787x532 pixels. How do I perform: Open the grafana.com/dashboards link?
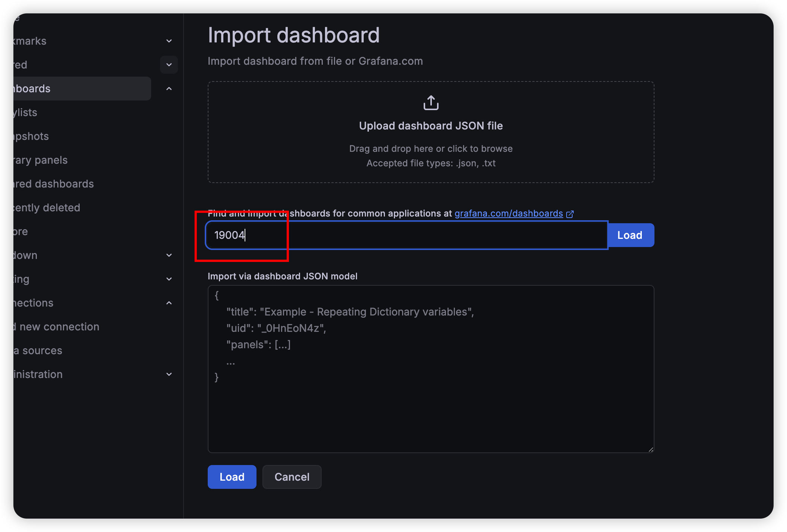point(509,214)
